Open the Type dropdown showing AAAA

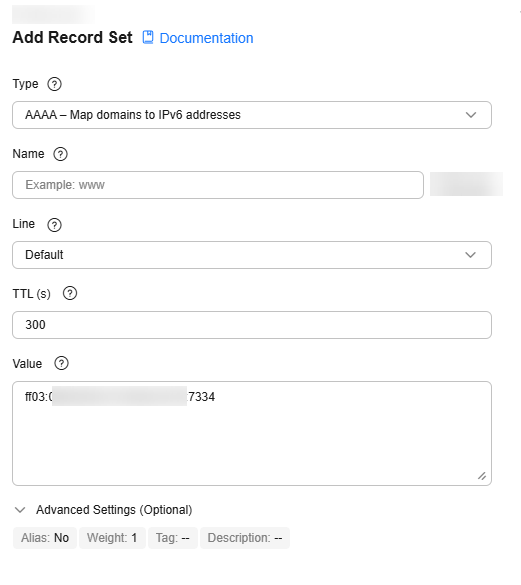pos(252,115)
